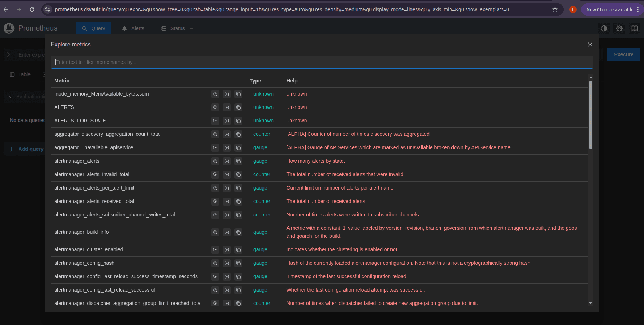Reload the page with browser refresh
Viewport: 644px width, 325px height.
(32, 9)
